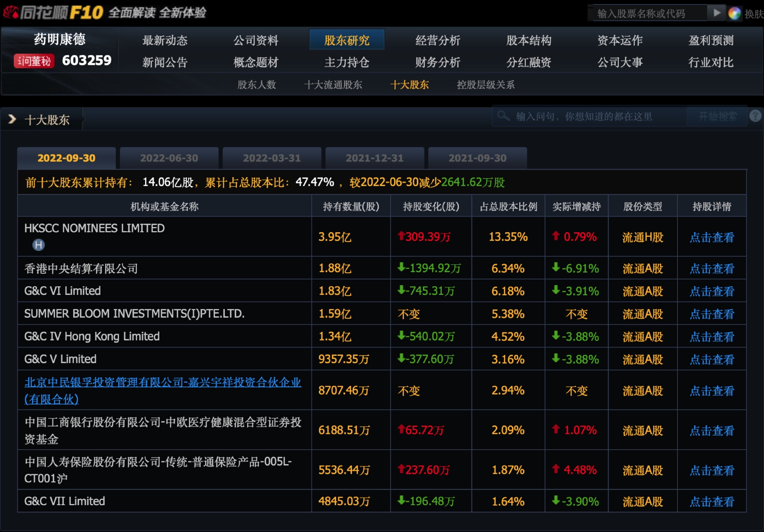Click the 持有数量(股) column header
Viewport: 764px width, 532px height.
click(351, 207)
